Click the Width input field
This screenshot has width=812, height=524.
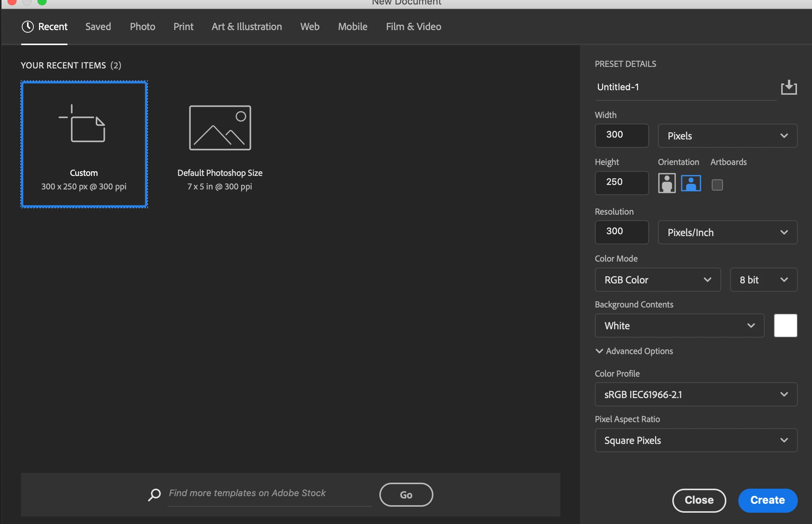[x=622, y=135]
